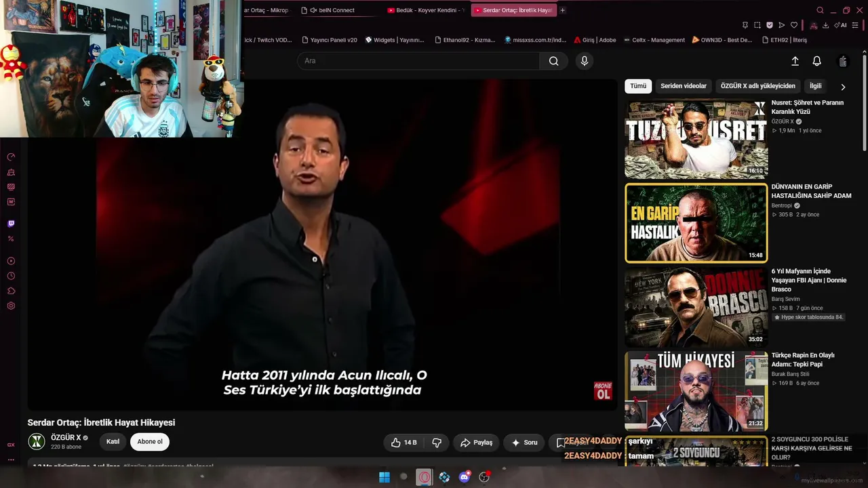The image size is (868, 488).
Task: Select the Serdar Ortaç: İbretlik Hayat tab
Action: click(513, 10)
